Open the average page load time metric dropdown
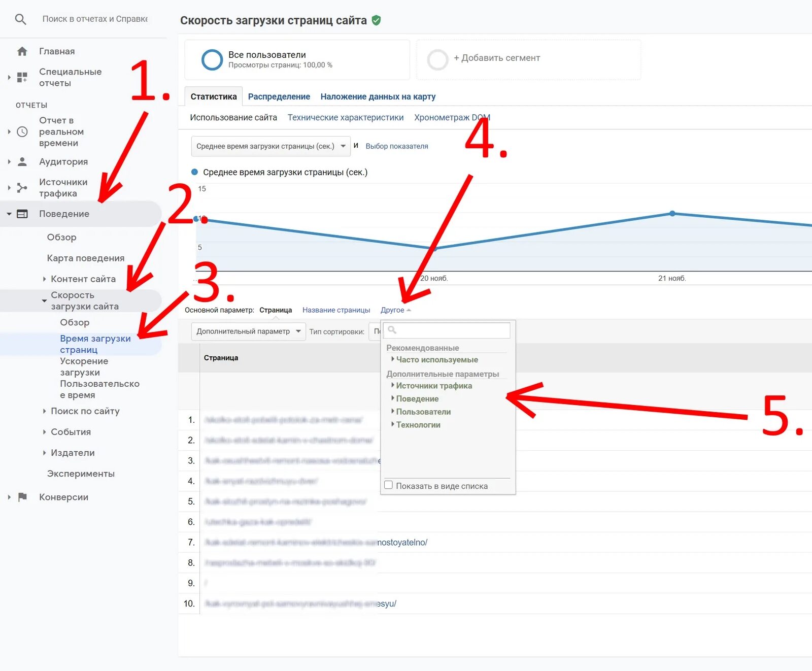Viewport: 812px width, 671px height. (x=270, y=146)
